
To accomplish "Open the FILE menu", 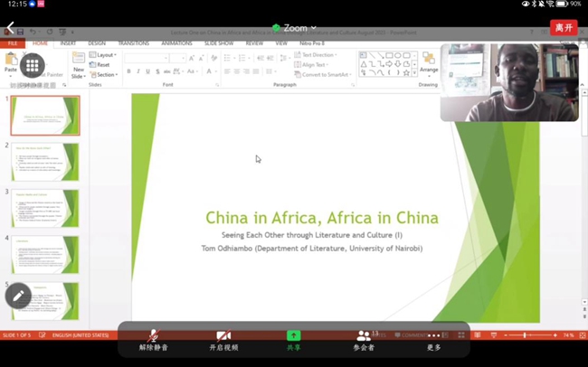I will click(13, 43).
